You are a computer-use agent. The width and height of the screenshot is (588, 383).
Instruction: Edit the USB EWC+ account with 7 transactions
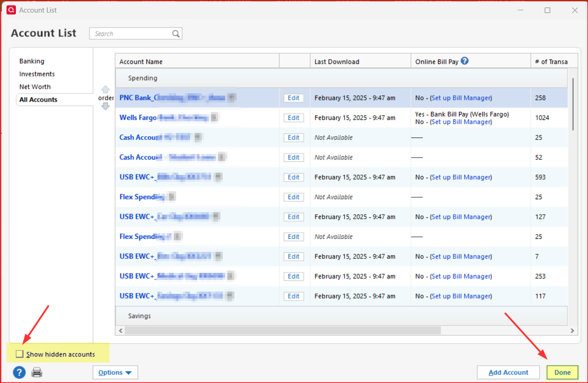[x=294, y=257]
